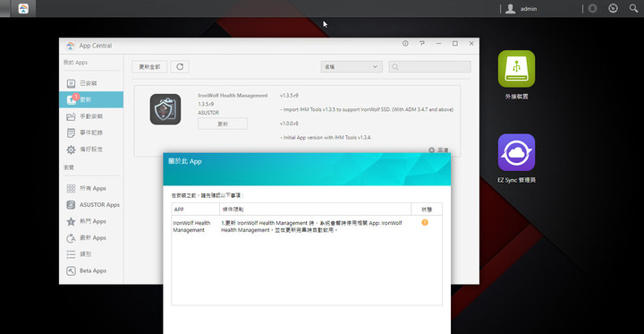Click the IronWolf Health Management title

[233, 96]
